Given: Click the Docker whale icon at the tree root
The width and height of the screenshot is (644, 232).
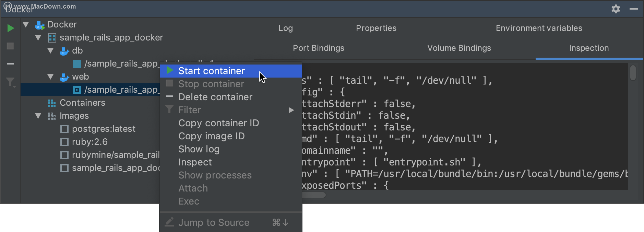Looking at the screenshot, I should pos(40,25).
